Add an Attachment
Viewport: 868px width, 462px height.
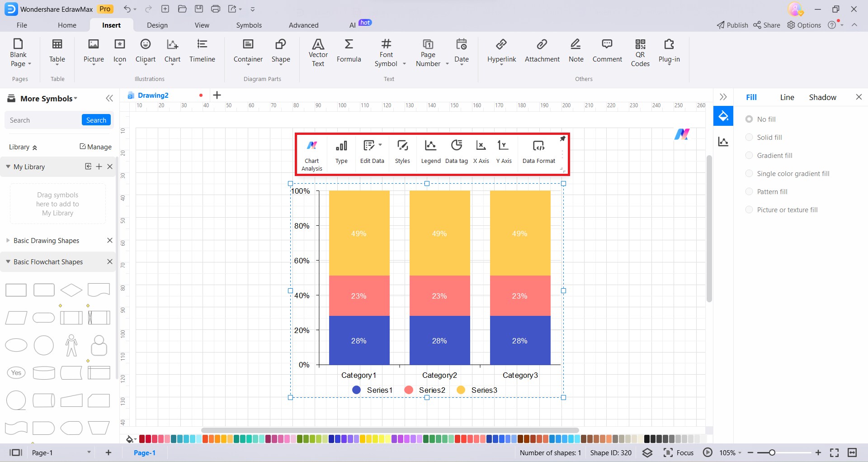tap(542, 51)
